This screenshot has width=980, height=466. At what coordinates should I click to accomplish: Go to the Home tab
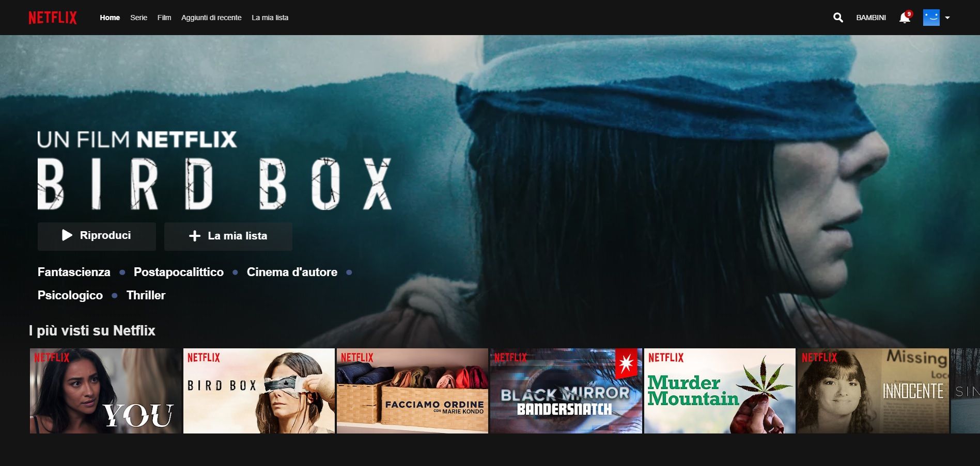(x=110, y=18)
